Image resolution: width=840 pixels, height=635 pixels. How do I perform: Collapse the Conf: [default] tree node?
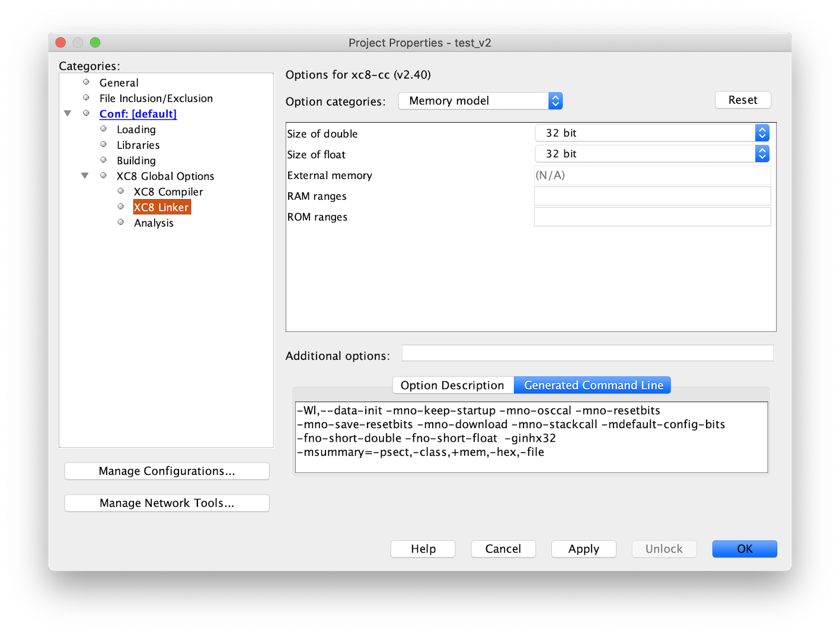pyautogui.click(x=68, y=114)
